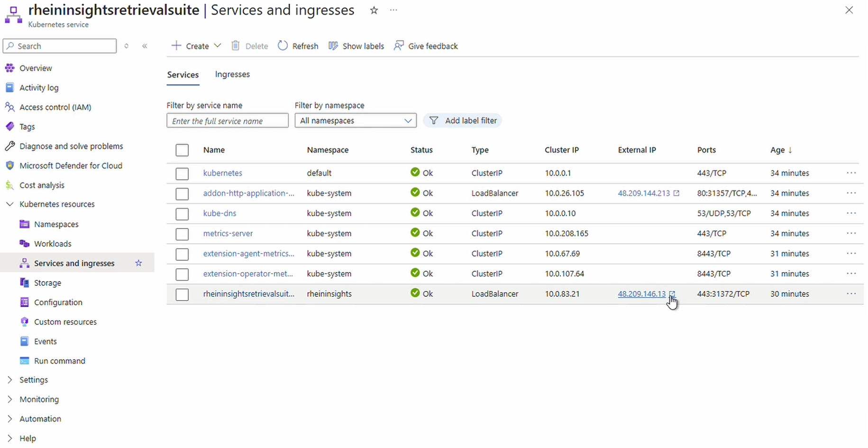Check the rheininsightsretrievalsuite row
The height and width of the screenshot is (448, 868).
182,294
